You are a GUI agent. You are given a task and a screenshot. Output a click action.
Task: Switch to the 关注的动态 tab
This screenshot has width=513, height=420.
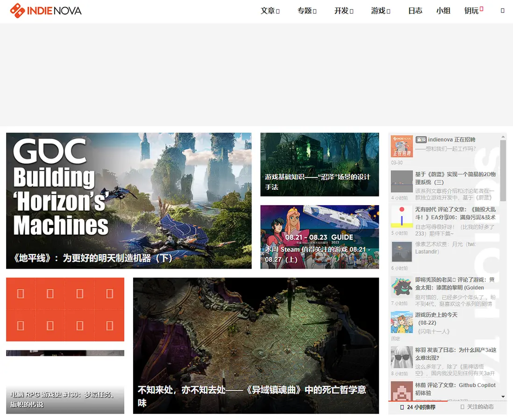coord(477,406)
